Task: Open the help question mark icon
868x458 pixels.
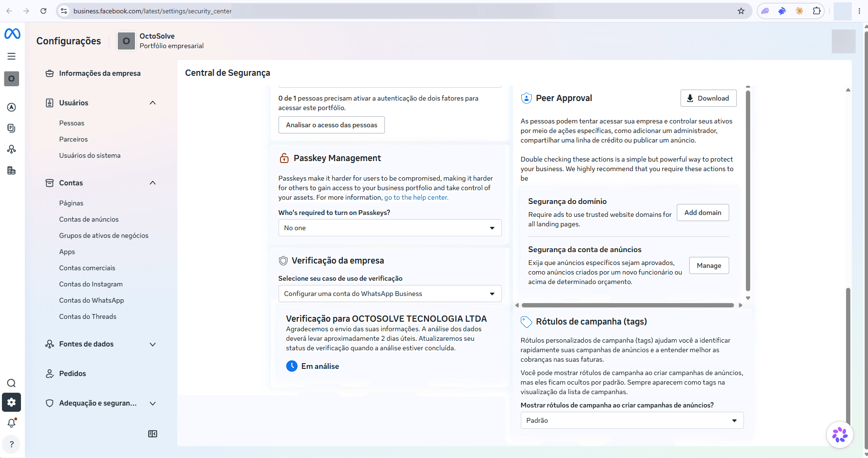Action: pos(11,444)
